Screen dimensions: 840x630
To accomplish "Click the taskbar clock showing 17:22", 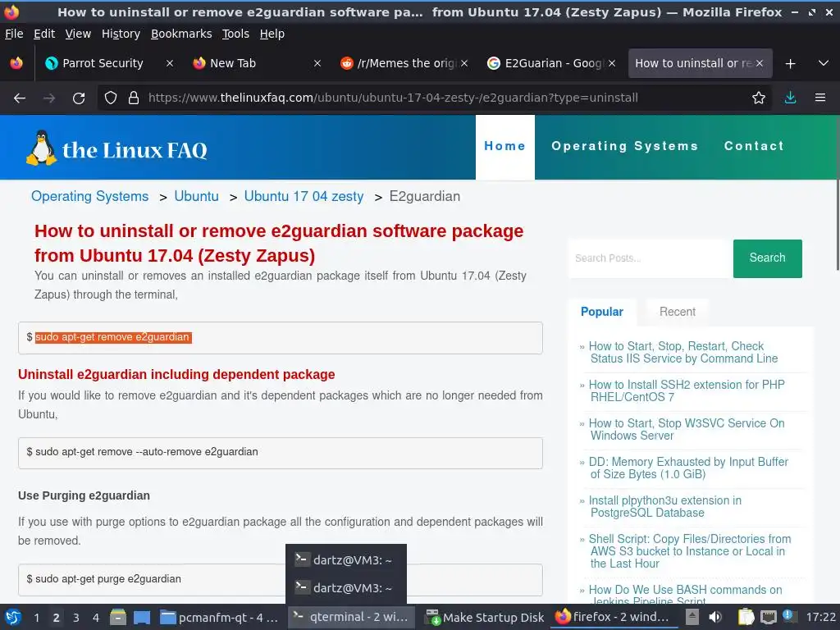I will click(x=820, y=617).
